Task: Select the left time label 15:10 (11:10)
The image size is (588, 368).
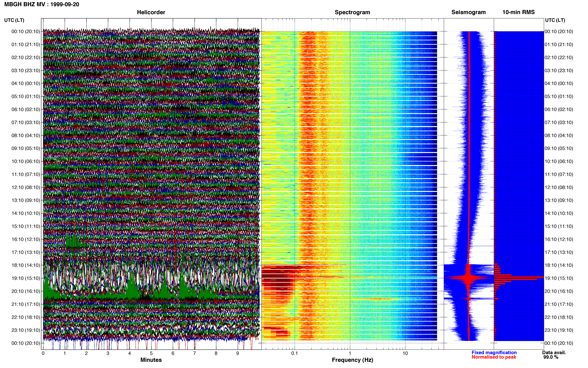Action: click(26, 226)
